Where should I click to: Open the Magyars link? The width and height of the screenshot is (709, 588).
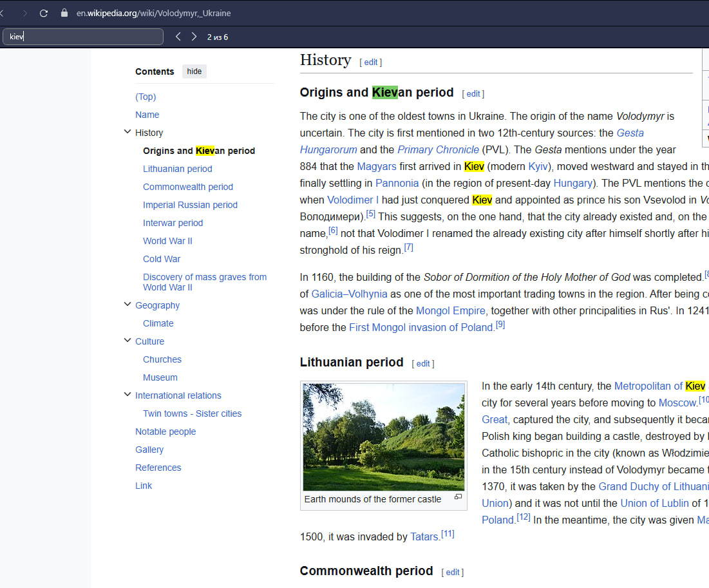click(377, 166)
